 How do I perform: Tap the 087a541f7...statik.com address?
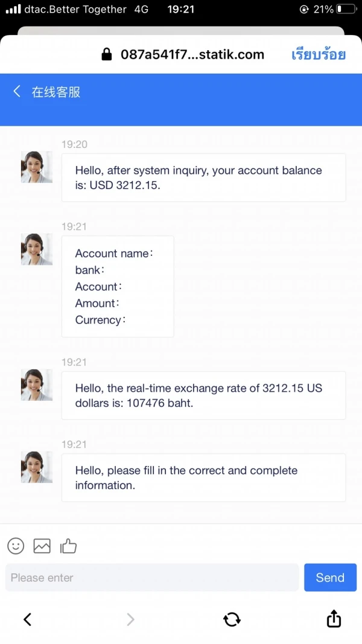pyautogui.click(x=192, y=55)
